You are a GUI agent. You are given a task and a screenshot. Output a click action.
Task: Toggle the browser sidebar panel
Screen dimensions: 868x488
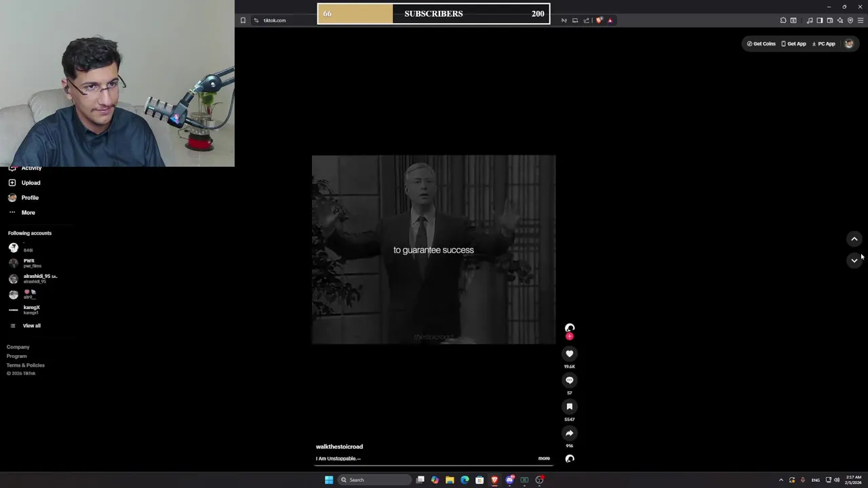point(820,20)
